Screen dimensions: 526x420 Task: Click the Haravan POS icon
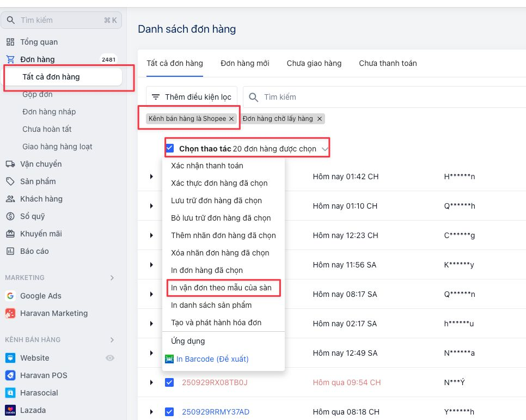[x=10, y=375]
